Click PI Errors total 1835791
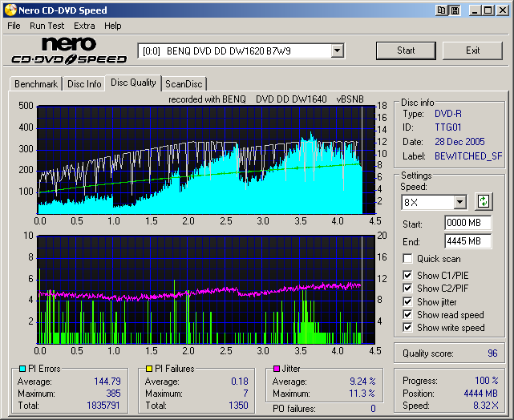 (x=103, y=406)
